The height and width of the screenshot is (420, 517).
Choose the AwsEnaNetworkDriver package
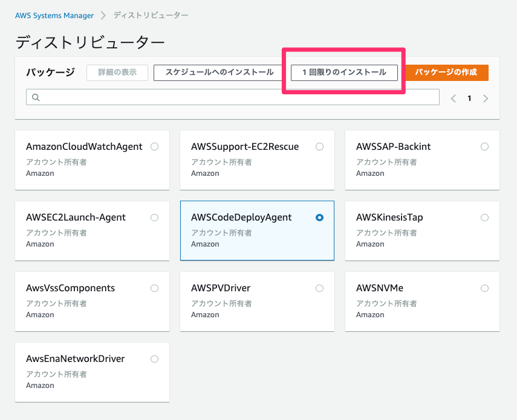click(154, 358)
